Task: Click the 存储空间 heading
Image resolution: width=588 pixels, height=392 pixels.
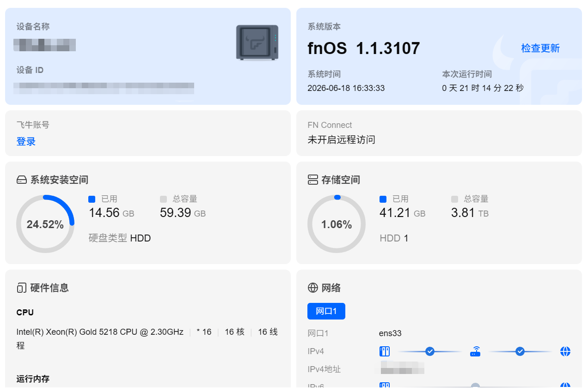Action: (341, 180)
